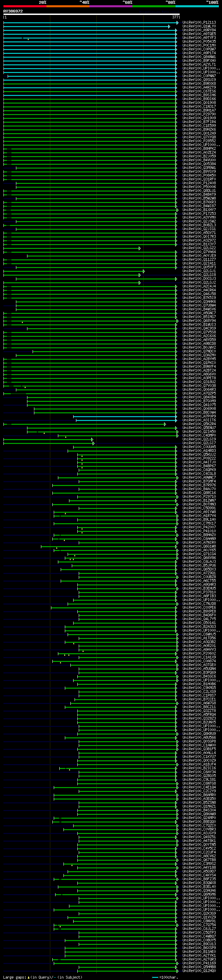This screenshot has height=980, width=222.
Task: Open hit UniRef100_Q2LGI9
Action: coord(199,439)
